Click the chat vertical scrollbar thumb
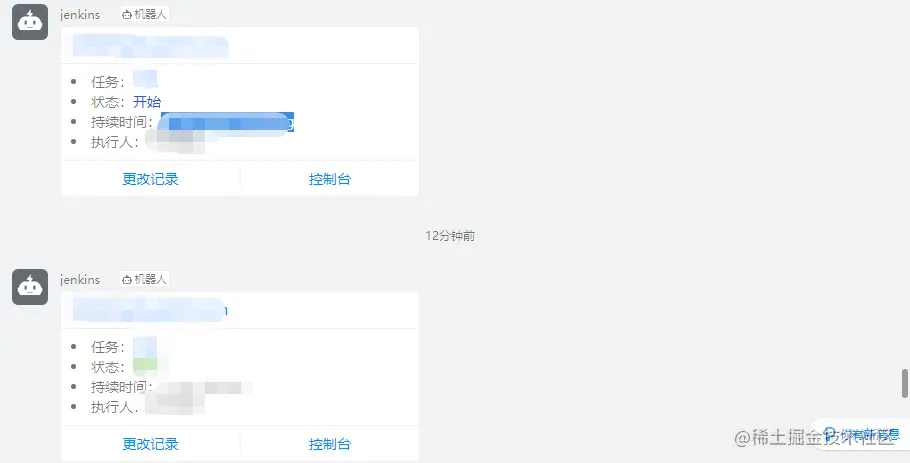 coord(905,383)
